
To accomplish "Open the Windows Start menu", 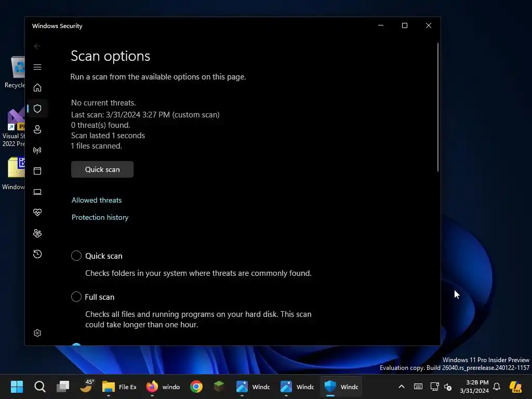I will (x=17, y=387).
